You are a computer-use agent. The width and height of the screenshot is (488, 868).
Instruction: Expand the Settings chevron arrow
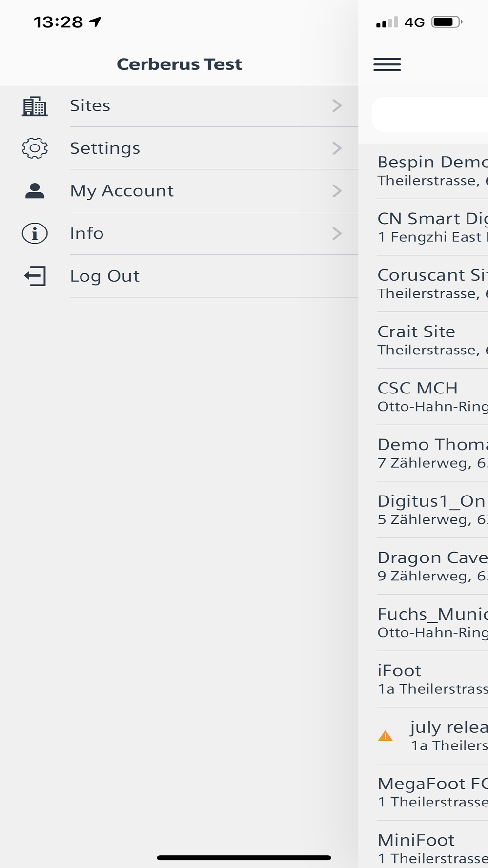click(x=337, y=148)
